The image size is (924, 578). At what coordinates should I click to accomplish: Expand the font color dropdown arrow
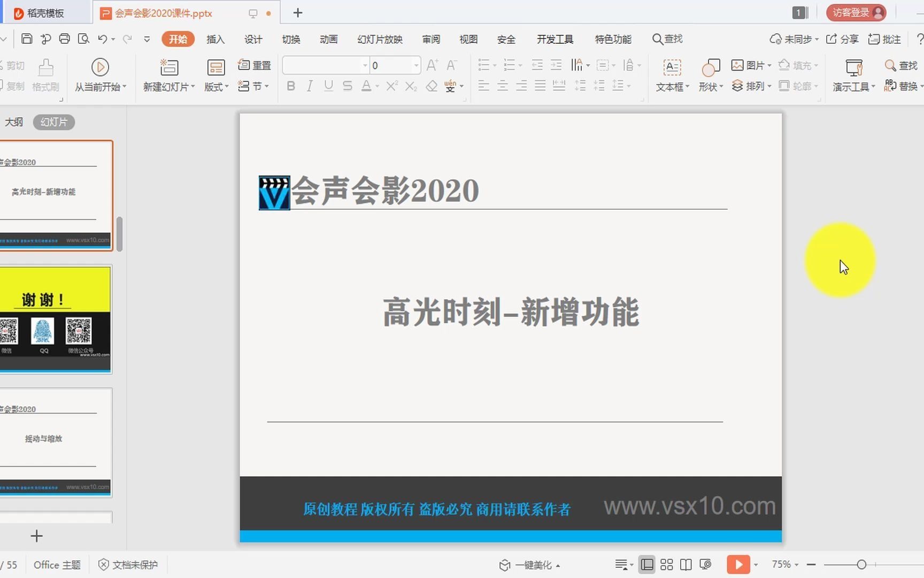pos(377,86)
